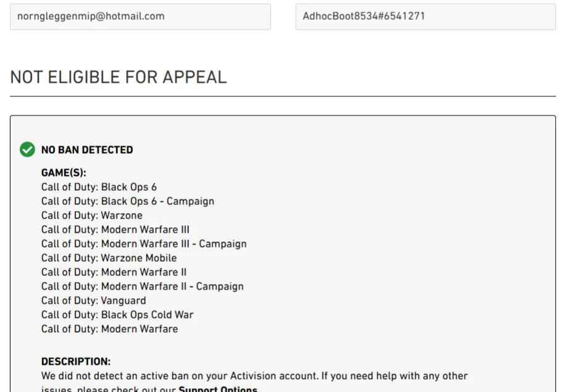
Task: Click the Not Eligible For Appeal heading
Action: click(118, 77)
